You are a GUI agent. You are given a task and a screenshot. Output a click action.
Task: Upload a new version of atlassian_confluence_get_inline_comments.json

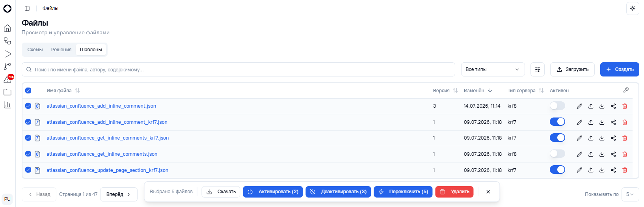tap(591, 154)
